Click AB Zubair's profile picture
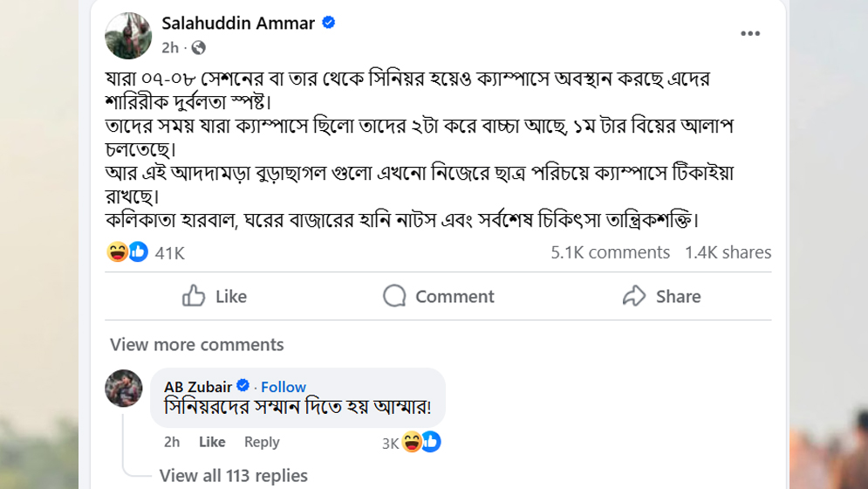868x489 pixels. pos(124,389)
